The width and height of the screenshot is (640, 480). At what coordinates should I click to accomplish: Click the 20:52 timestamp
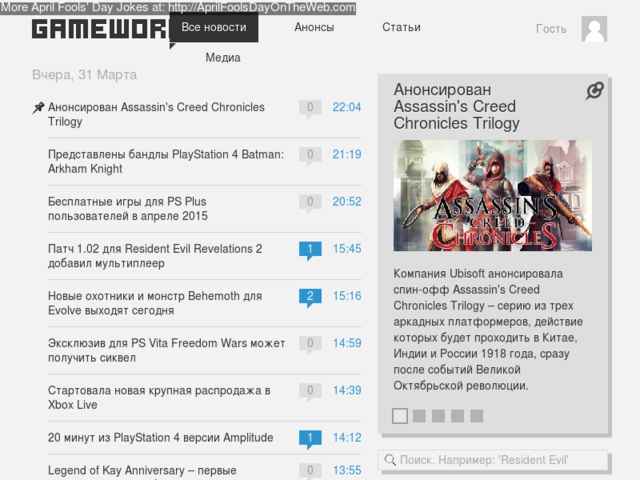click(x=347, y=202)
